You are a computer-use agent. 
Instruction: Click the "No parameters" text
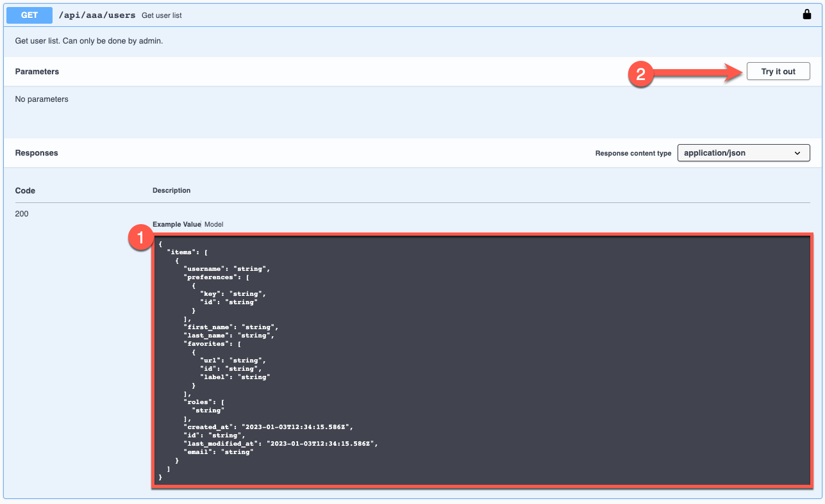pyautogui.click(x=42, y=99)
